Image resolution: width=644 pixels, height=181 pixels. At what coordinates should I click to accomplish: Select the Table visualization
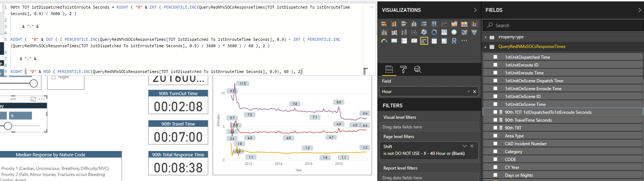[x=434, y=41]
